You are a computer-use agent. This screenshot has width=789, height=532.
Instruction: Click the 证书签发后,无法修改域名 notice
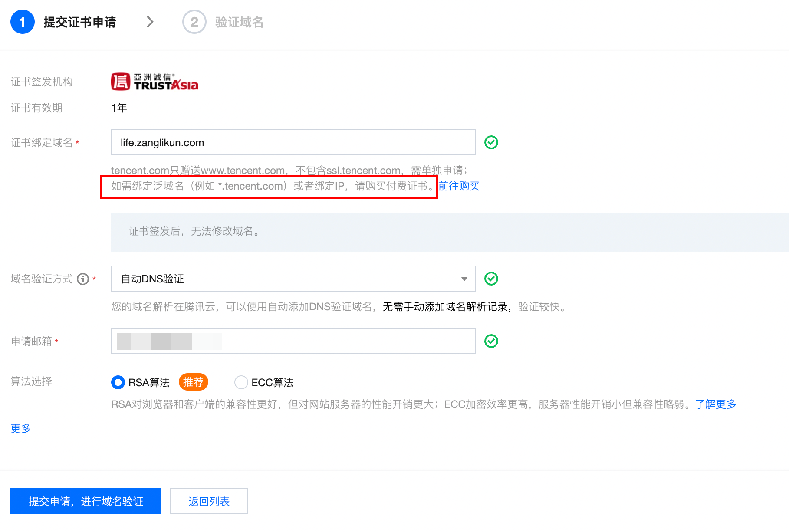click(450, 232)
